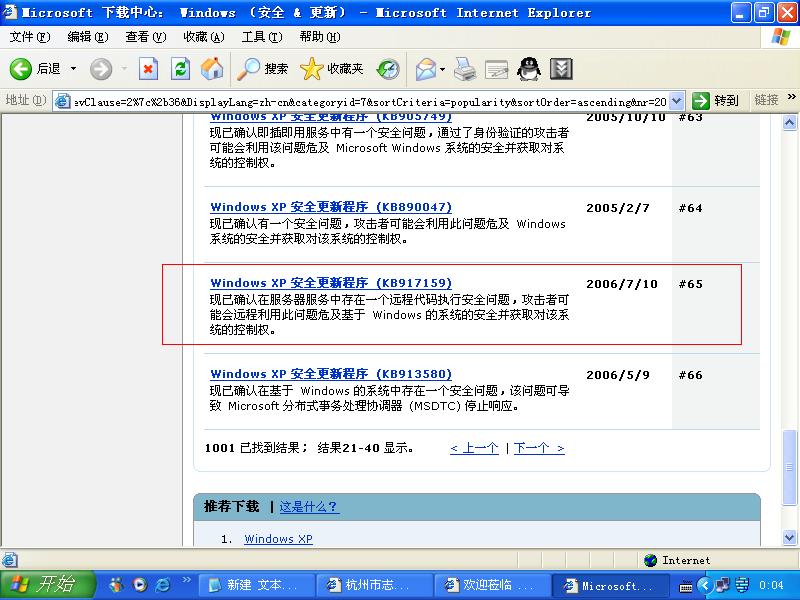Open the network connection tray icon
The height and width of the screenshot is (600, 800).
724,585
